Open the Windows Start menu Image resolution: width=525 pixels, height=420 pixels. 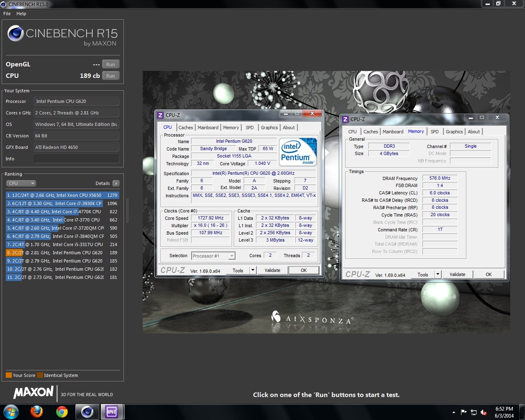11,412
